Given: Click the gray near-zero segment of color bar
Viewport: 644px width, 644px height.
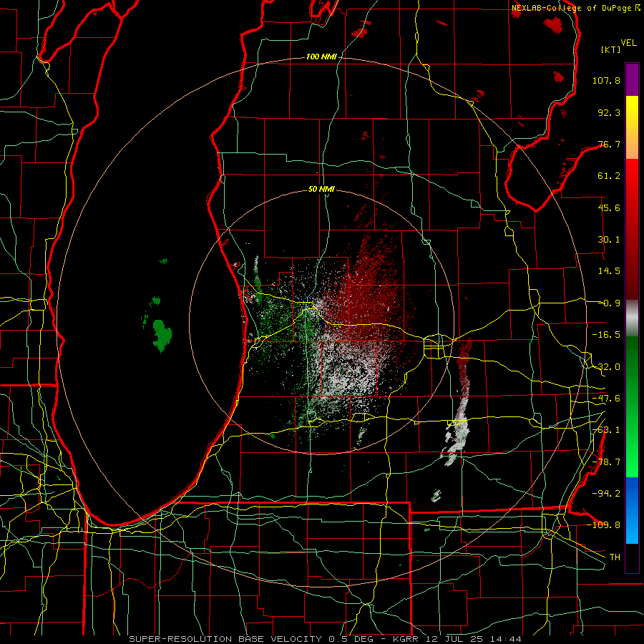Looking at the screenshot, I should click(x=632, y=318).
